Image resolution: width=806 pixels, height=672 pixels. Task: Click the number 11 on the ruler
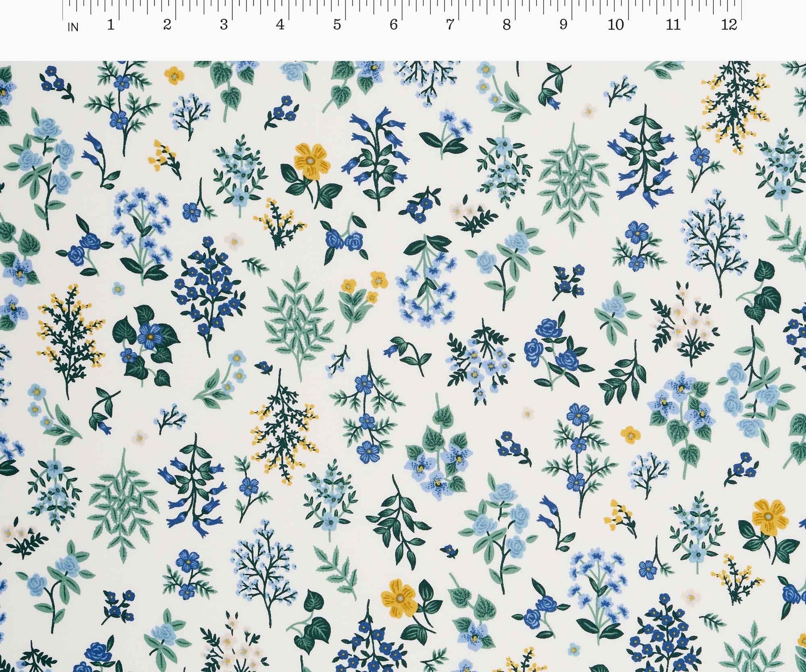673,25
